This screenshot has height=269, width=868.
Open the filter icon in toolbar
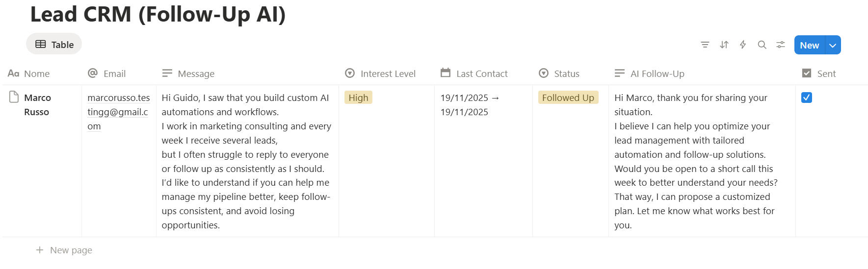pos(705,45)
